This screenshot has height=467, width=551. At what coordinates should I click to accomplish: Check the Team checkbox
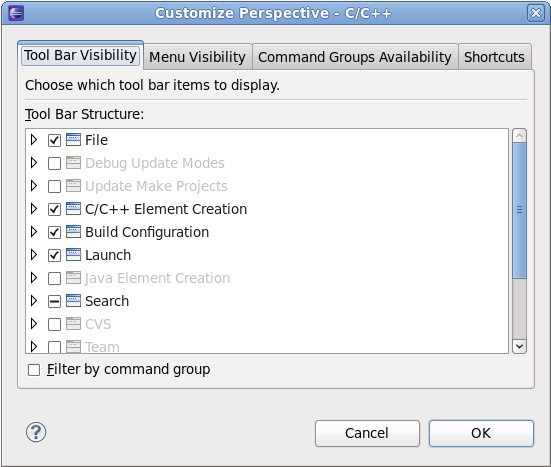(54, 347)
